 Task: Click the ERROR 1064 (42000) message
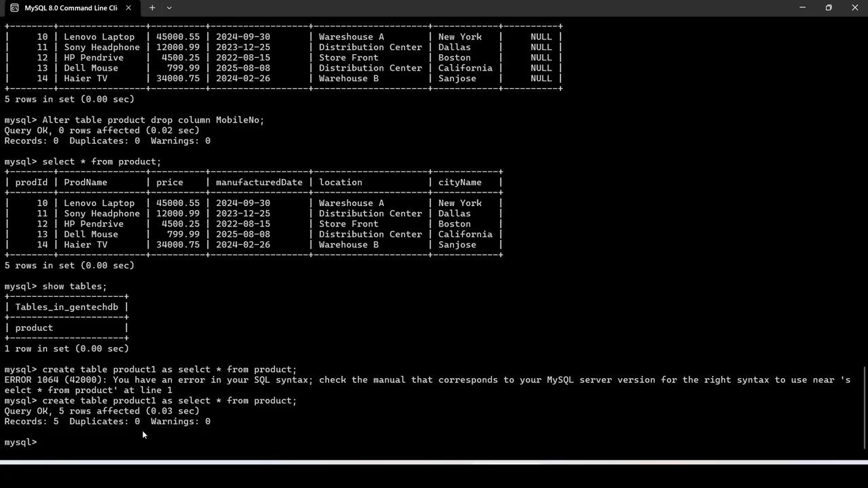427,385
